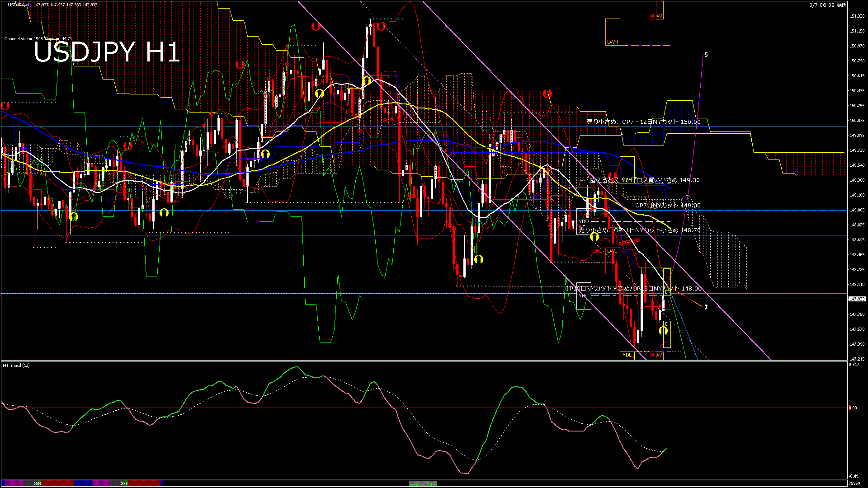Click the 147.215 price axis label
The height and width of the screenshot is (488, 868).
(857, 359)
